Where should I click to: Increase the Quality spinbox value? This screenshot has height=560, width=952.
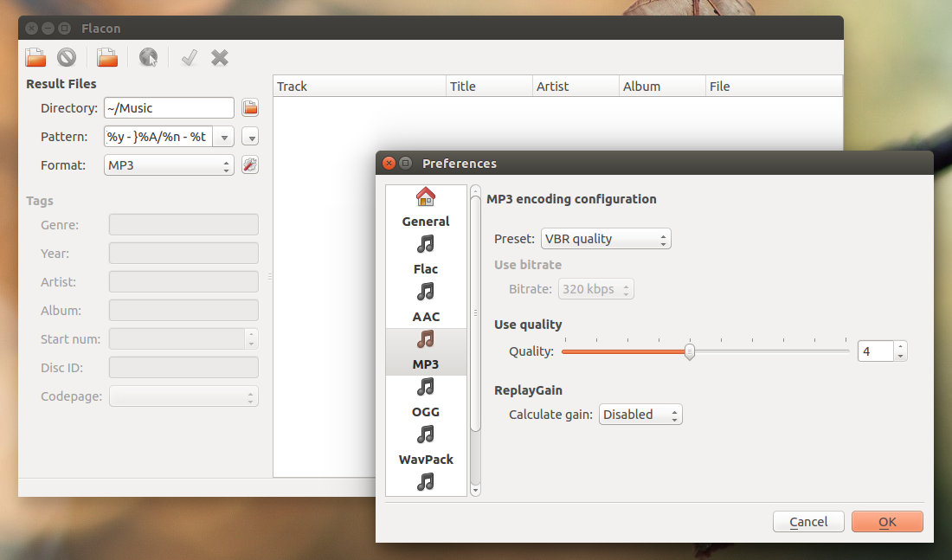point(900,346)
